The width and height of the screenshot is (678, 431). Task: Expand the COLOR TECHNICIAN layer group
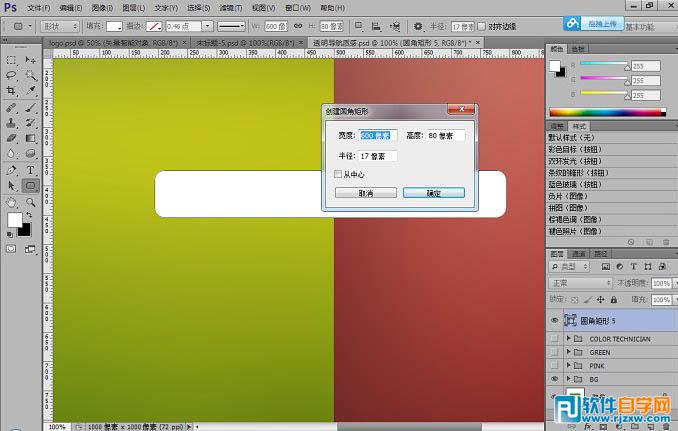568,339
